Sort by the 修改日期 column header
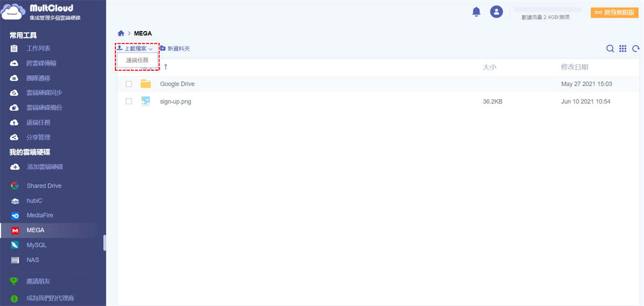 [x=575, y=67]
